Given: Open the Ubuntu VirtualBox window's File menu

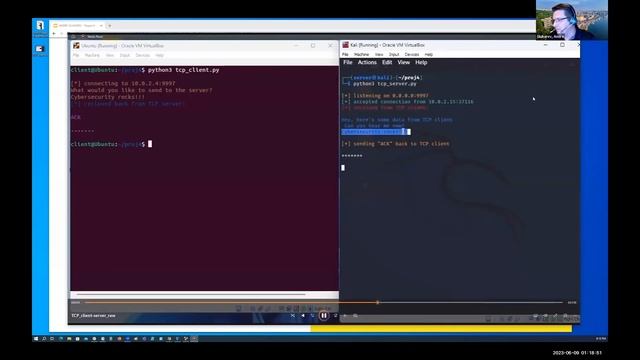Looking at the screenshot, I should (x=76, y=55).
